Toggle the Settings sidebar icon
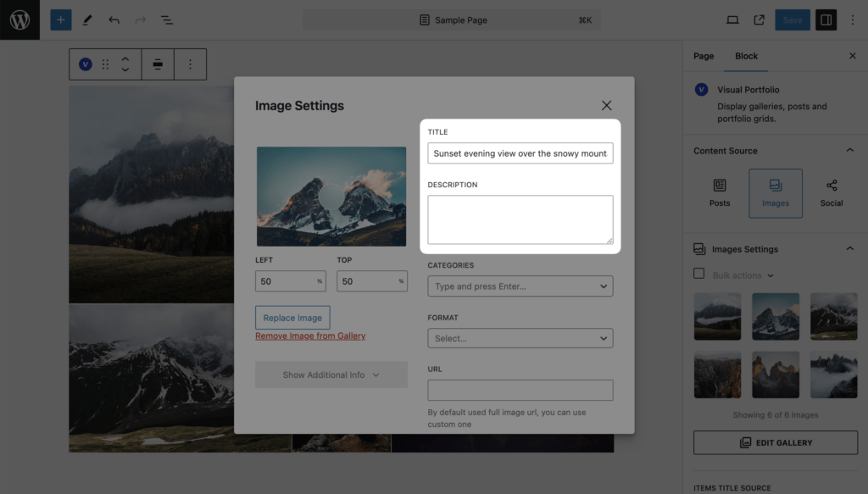Viewport: 868px width, 494px height. point(826,20)
